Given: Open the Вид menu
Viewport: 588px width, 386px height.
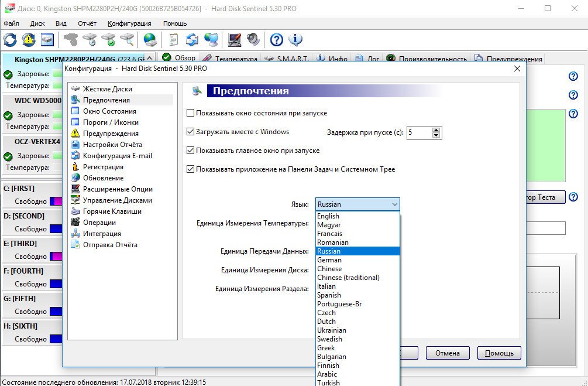Looking at the screenshot, I should tap(61, 23).
